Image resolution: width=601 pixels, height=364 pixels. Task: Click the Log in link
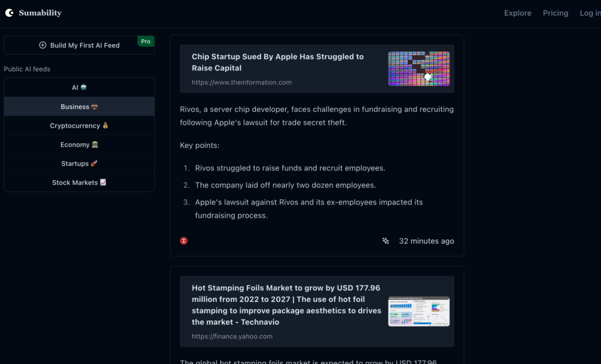[589, 13]
